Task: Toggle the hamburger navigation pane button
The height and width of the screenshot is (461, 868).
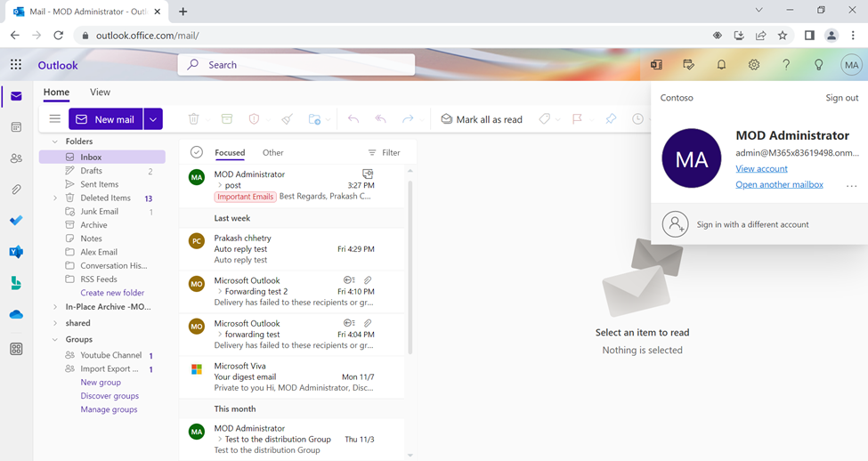Action: [55, 118]
